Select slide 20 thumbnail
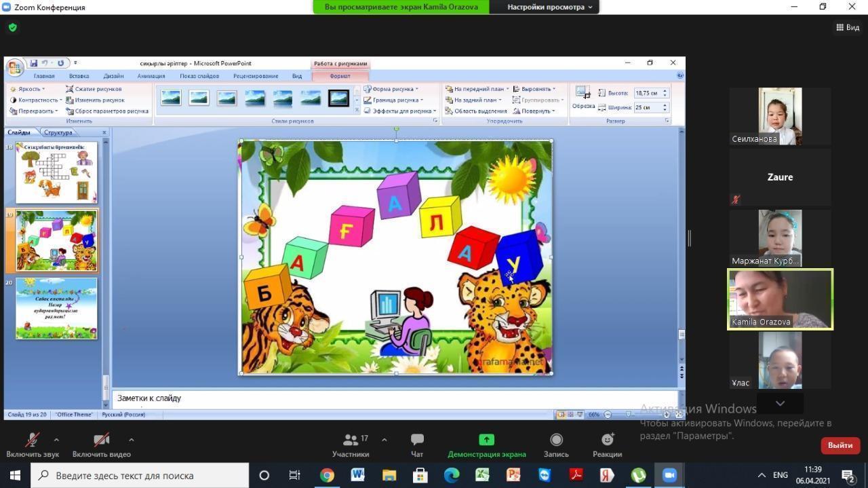868x488 pixels. [56, 308]
